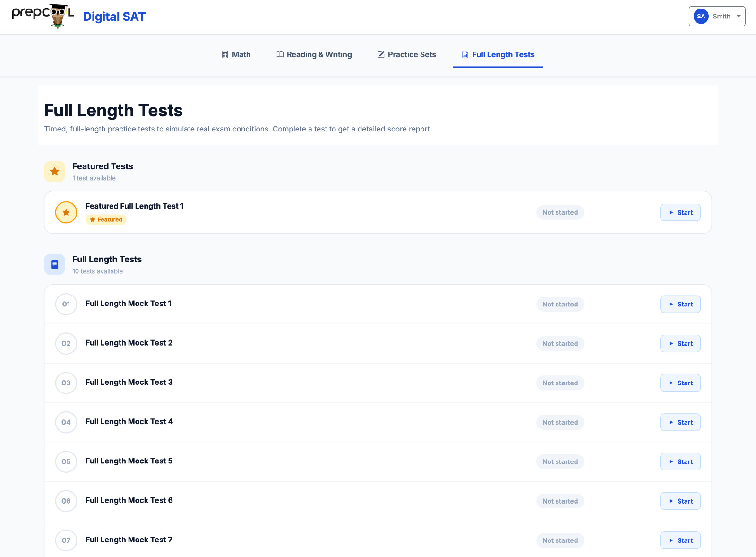Click the Full Length Mock Test 4 title
This screenshot has height=557, width=756.
(129, 421)
